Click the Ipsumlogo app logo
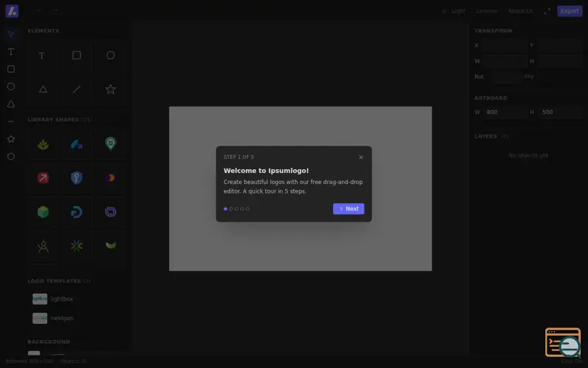The height and width of the screenshot is (368, 588). tap(12, 11)
